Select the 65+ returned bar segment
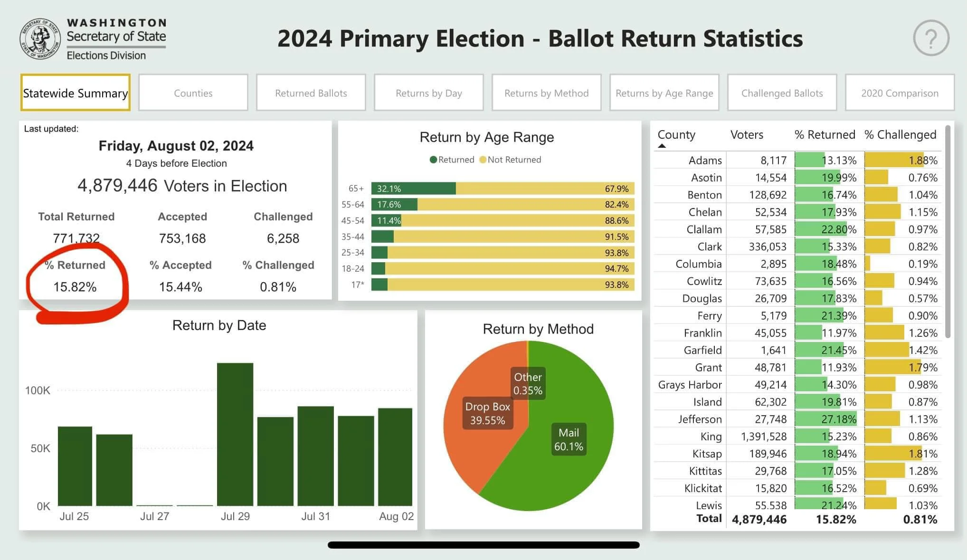 click(414, 189)
